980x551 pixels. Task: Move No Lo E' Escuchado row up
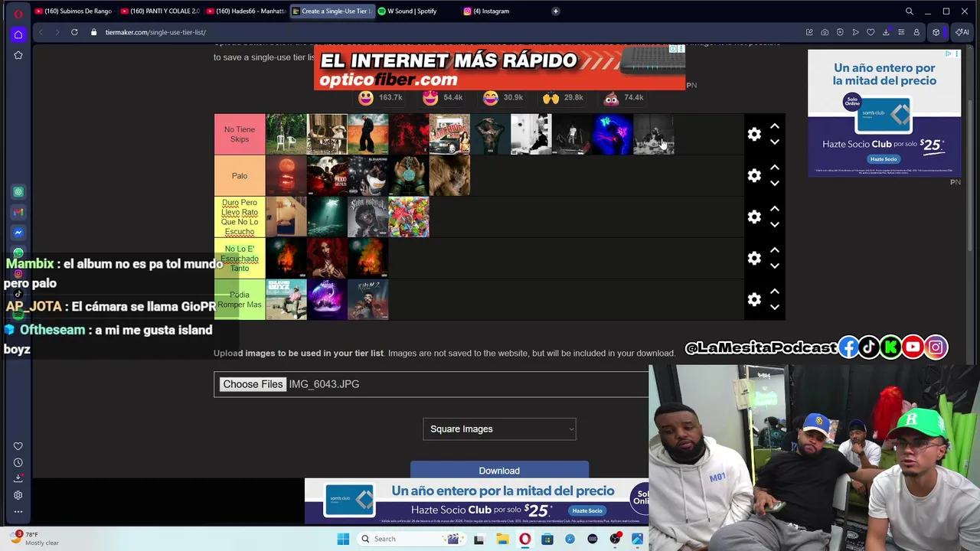pos(774,250)
